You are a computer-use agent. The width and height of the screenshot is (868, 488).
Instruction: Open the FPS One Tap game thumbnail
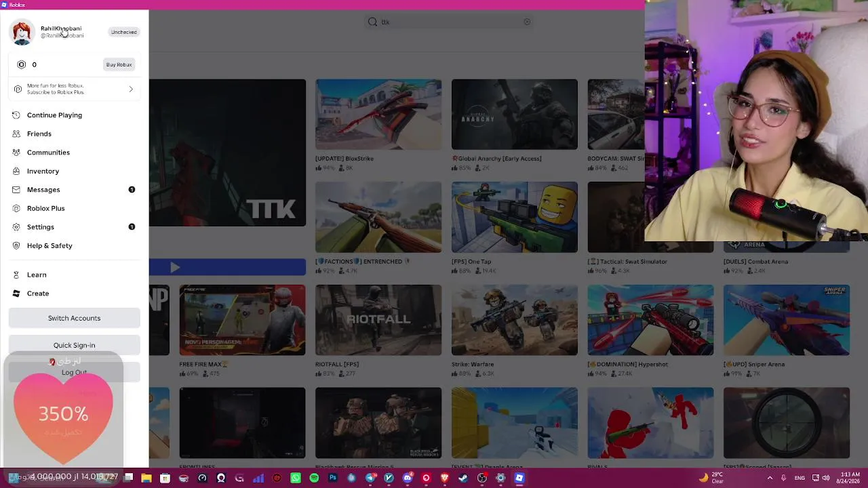click(x=515, y=217)
